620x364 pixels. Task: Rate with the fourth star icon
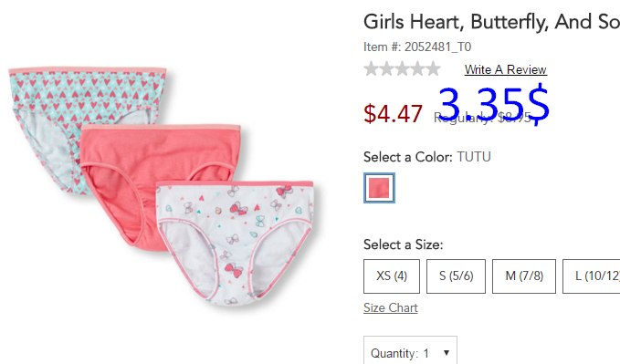tap(417, 68)
